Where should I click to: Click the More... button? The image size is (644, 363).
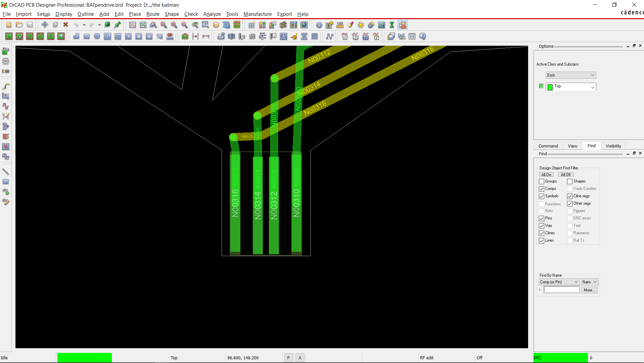pyautogui.click(x=589, y=290)
